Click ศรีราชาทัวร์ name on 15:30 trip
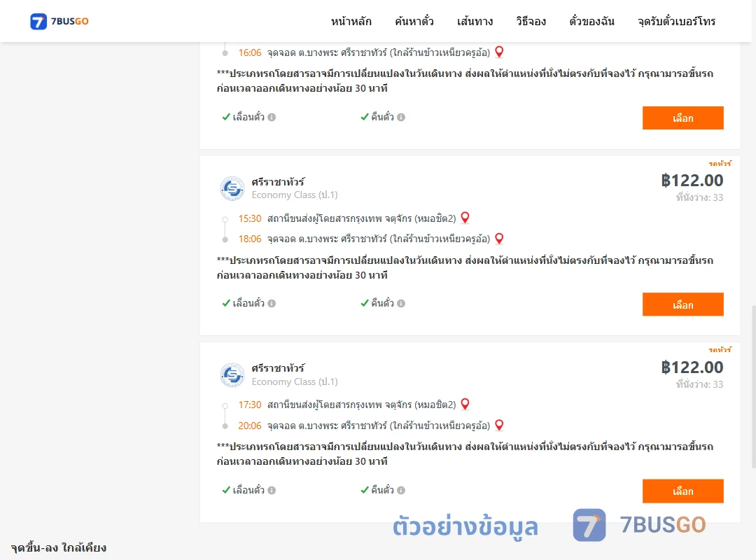756x560 pixels. click(278, 182)
